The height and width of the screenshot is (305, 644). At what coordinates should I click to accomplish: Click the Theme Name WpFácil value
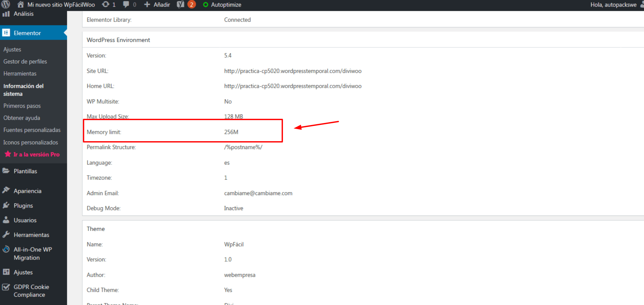(x=234, y=244)
